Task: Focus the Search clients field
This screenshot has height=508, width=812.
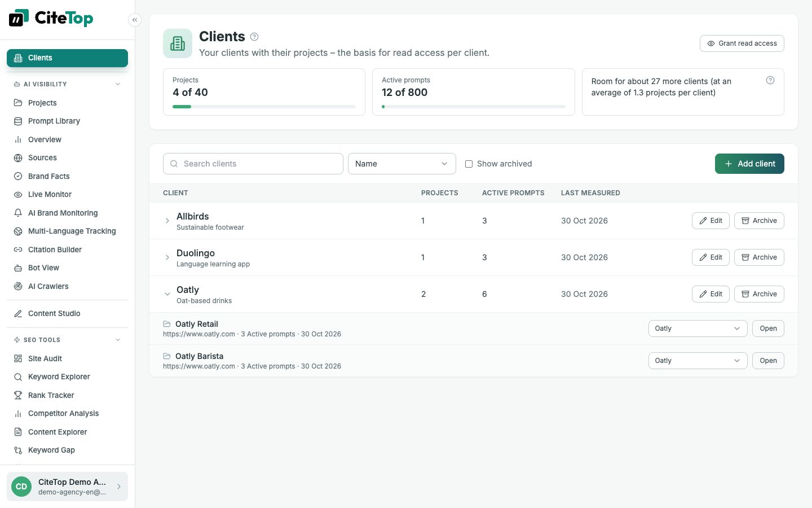Action: [x=253, y=164]
